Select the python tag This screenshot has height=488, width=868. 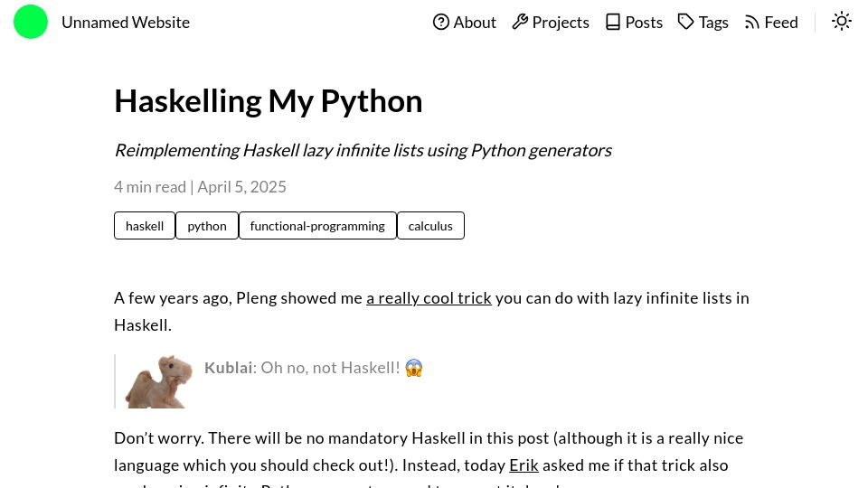(x=207, y=226)
